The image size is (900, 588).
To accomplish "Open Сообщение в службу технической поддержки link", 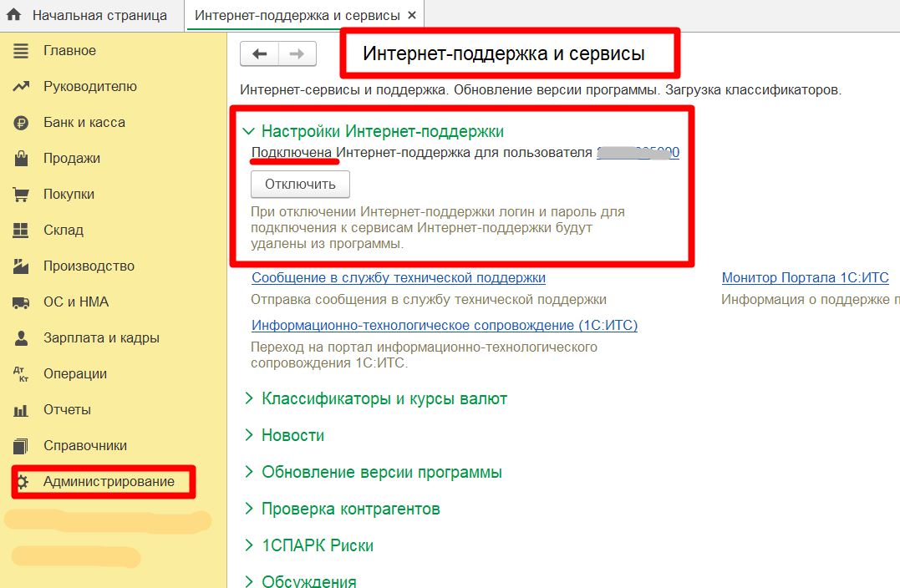I will point(399,277).
